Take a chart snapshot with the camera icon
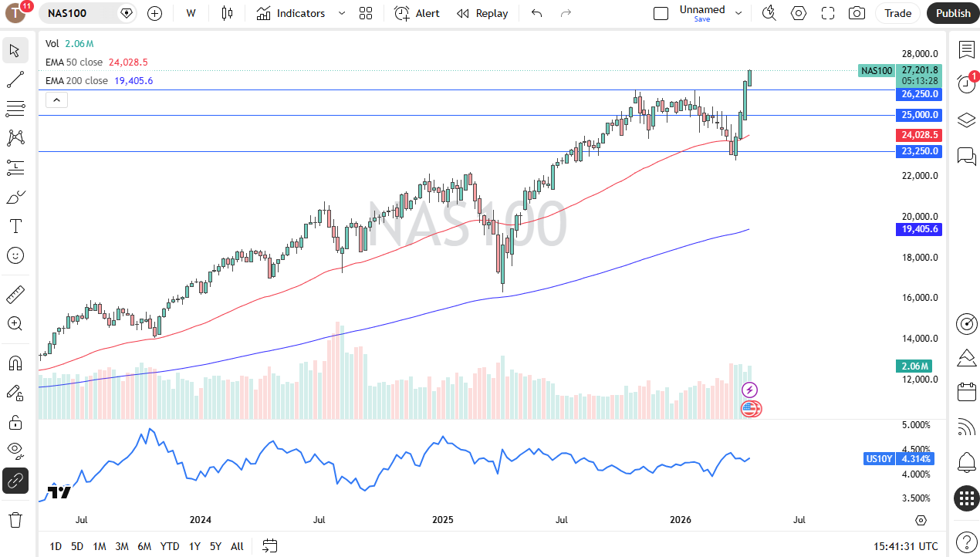Screen dimensions: 980x557 856,13
